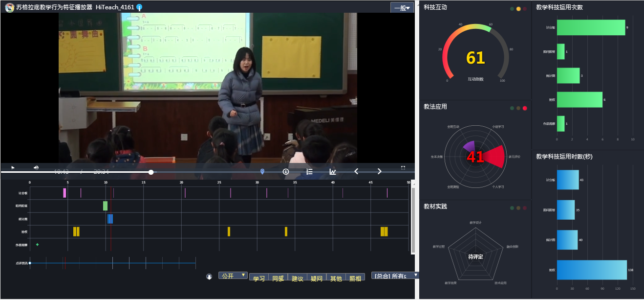This screenshot has width=644, height=300.
Task: Go to next marker with right chevron
Action: click(380, 171)
